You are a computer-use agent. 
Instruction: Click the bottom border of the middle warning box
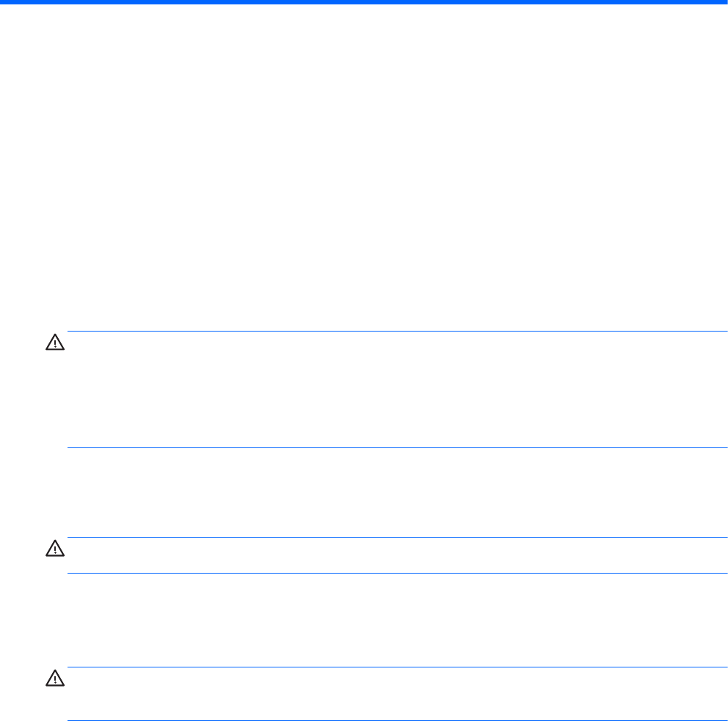(x=396, y=573)
